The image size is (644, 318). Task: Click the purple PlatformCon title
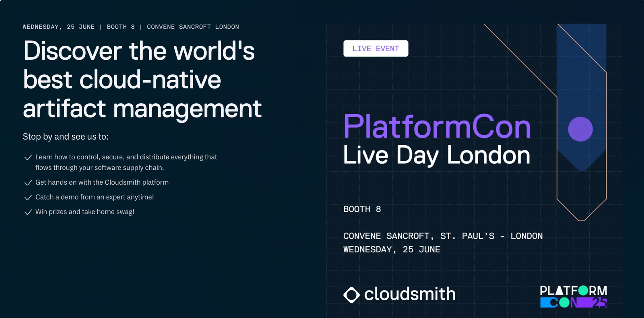pyautogui.click(x=437, y=126)
